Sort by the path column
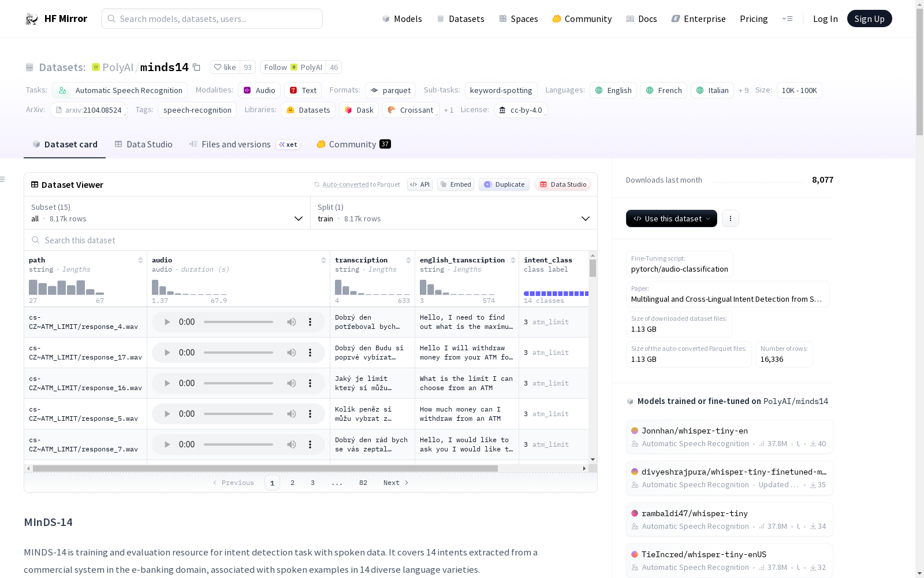 140,260
